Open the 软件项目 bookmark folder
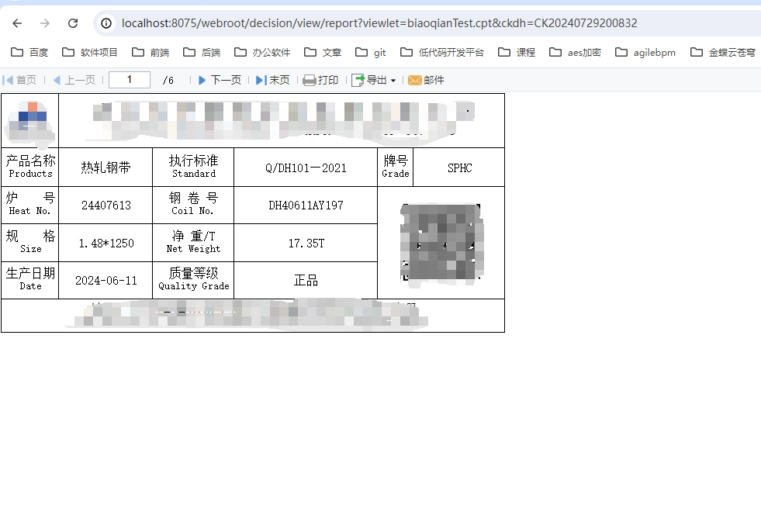761x532 pixels. [x=90, y=53]
